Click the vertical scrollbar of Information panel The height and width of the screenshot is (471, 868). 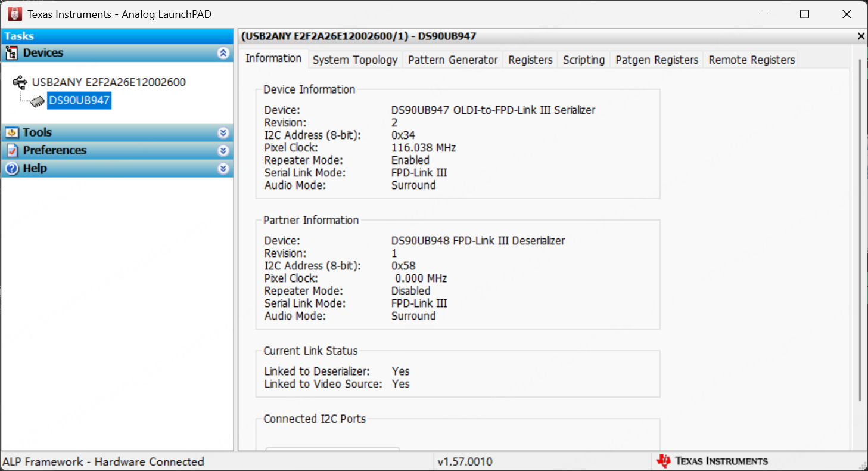coord(860,230)
